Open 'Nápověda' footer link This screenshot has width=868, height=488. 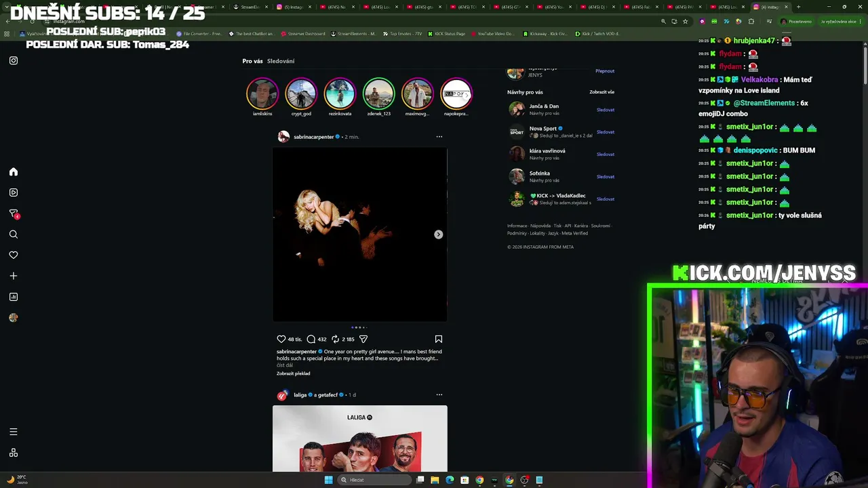(540, 226)
